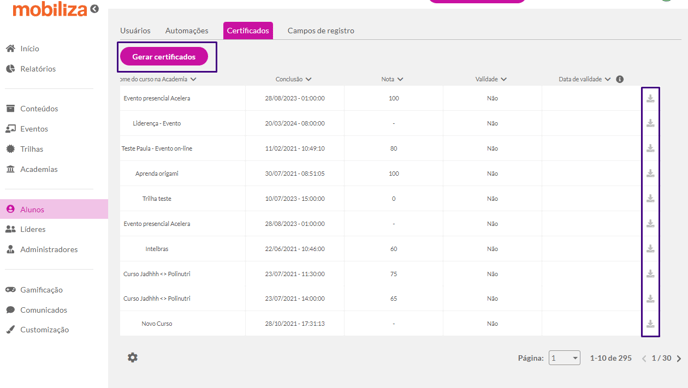Download certificate for Evento presencial Acelera without nota
The height and width of the screenshot is (388, 688).
(650, 223)
